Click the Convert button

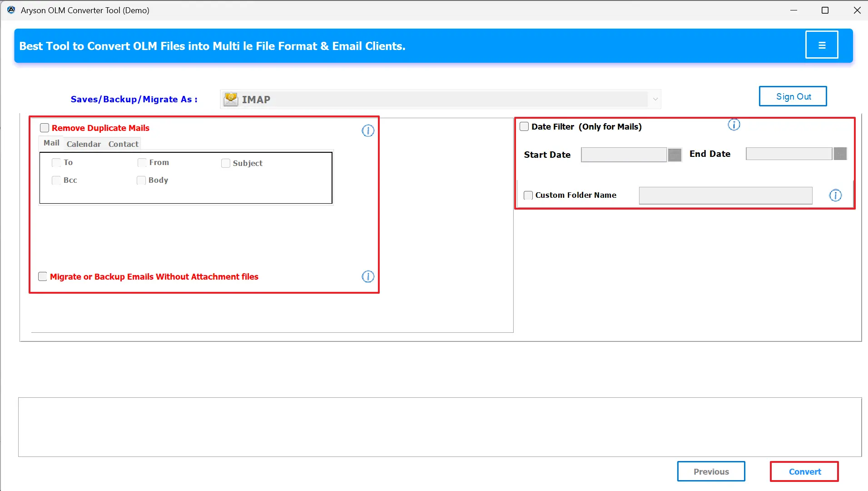(804, 471)
